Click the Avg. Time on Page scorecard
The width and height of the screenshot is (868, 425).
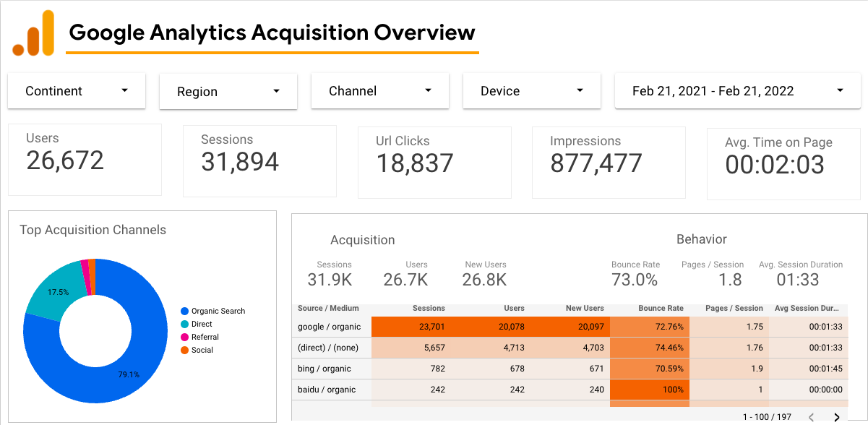point(783,164)
